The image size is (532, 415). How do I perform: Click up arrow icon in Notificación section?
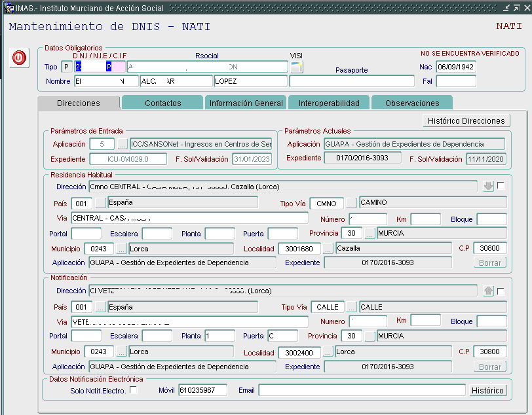pyautogui.click(x=488, y=291)
